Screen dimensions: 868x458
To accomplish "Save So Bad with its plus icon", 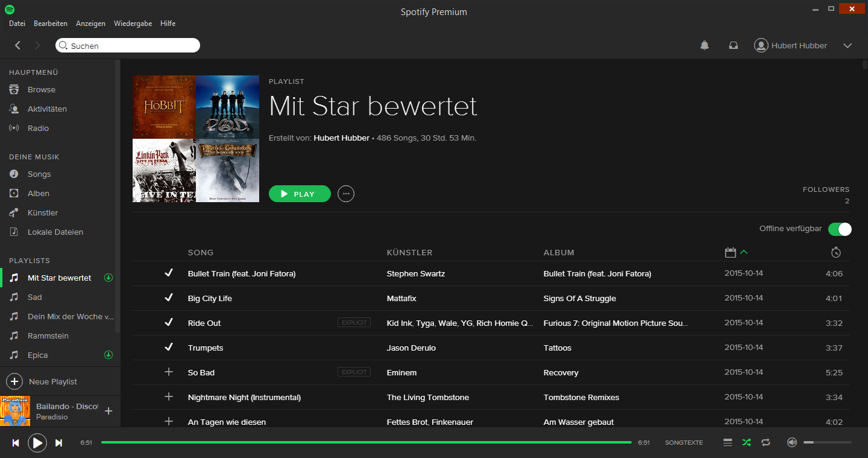I will [169, 372].
